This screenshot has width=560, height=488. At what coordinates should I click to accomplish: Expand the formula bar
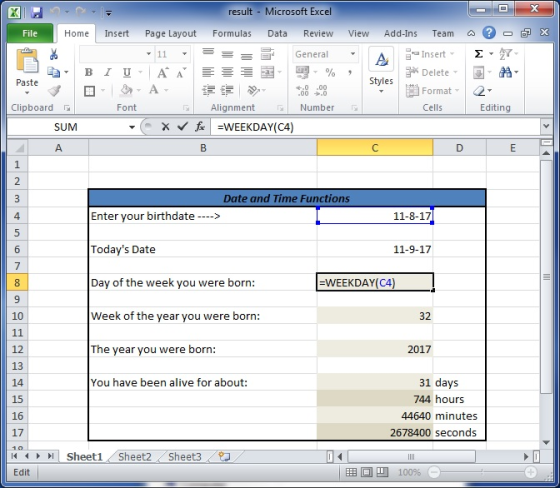tap(546, 126)
